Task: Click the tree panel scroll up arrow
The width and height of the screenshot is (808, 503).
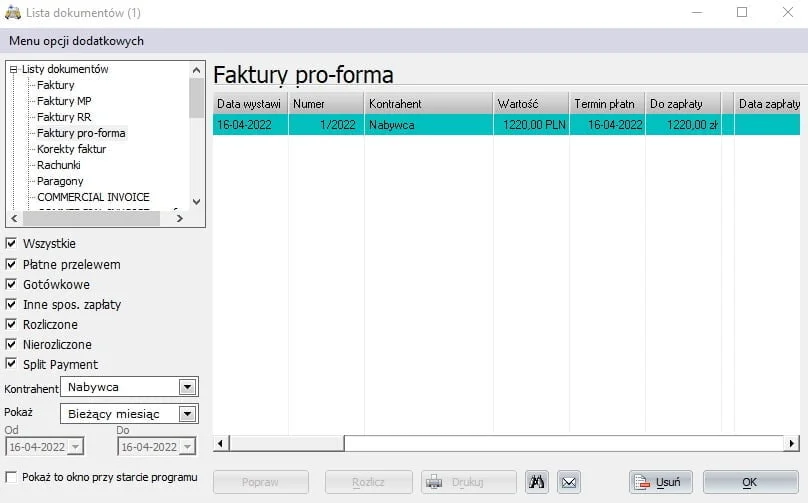Action: coord(196,70)
